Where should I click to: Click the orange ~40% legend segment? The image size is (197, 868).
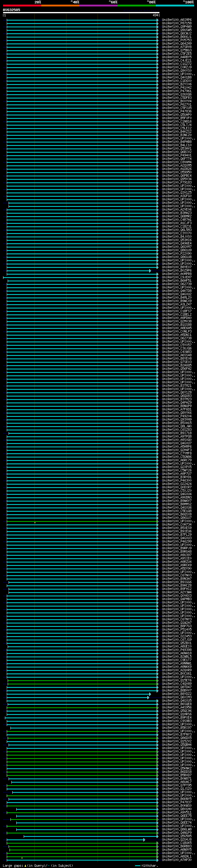click(60, 6)
